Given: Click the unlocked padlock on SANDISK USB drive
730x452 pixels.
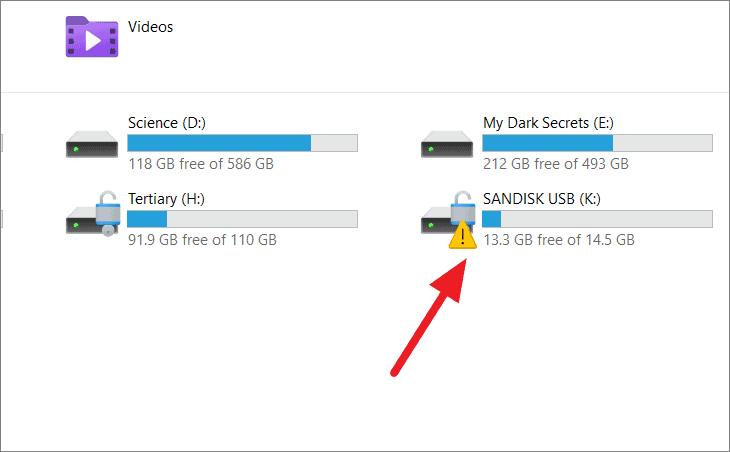Looking at the screenshot, I should tap(463, 207).
